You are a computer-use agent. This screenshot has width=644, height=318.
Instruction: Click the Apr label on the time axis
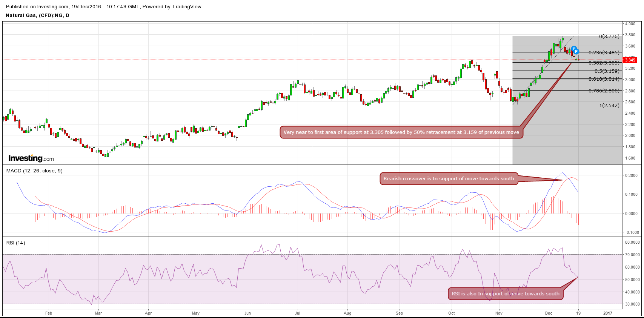pos(148,313)
